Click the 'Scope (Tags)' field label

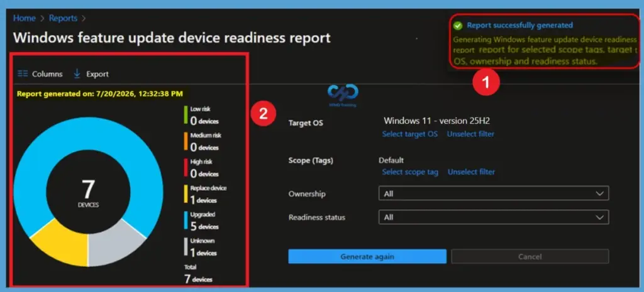(311, 160)
